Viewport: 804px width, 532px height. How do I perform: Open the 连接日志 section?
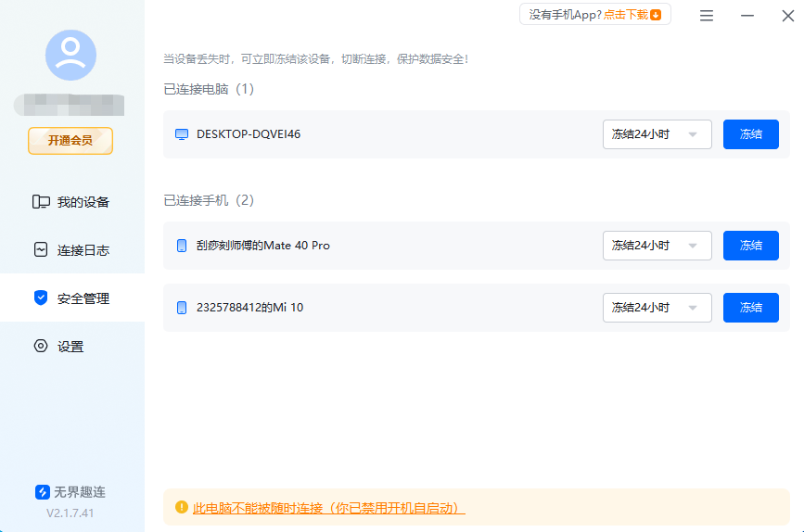pyautogui.click(x=71, y=250)
